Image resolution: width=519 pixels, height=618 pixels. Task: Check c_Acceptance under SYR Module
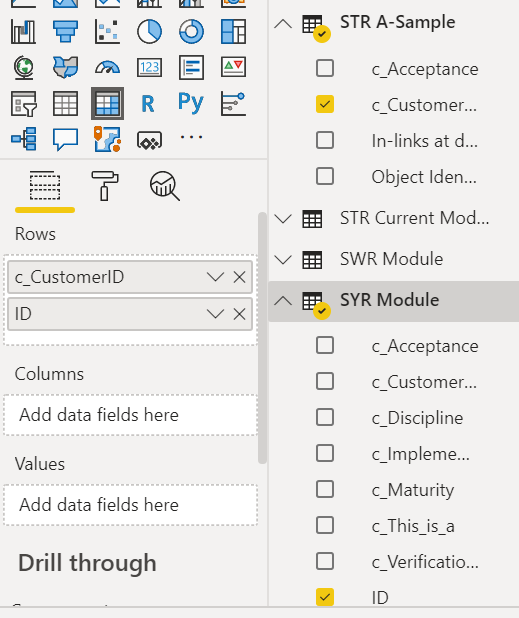(x=325, y=345)
